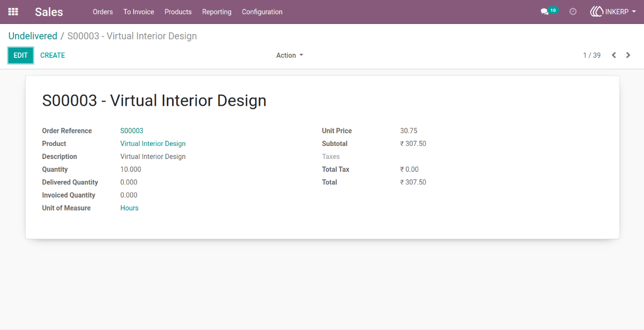Open the apps grid menu icon

[x=13, y=11]
